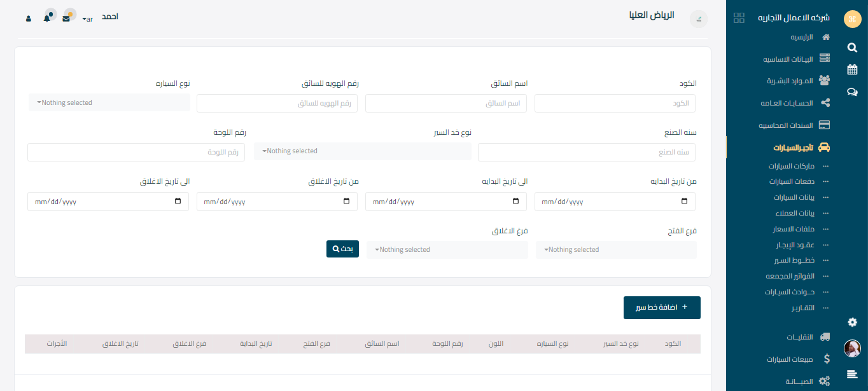Screen dimensions: 868x391
Task: Open the calendar icon in the right rail
Action: point(852,70)
